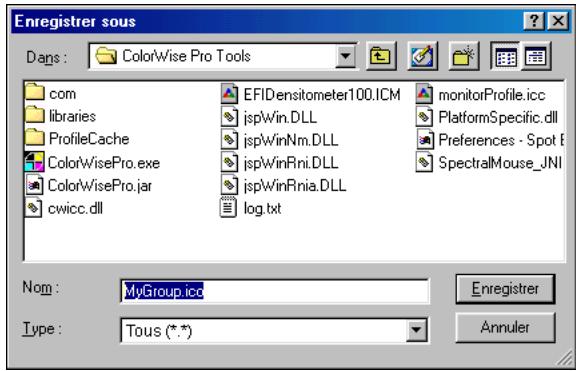The image size is (576, 371).
Task: Click the file name "com"
Action: [62, 94]
